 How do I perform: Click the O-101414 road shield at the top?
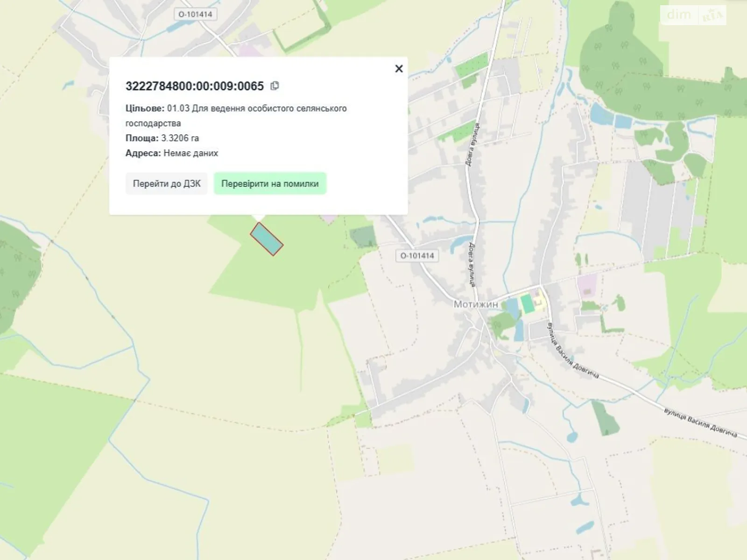point(195,14)
